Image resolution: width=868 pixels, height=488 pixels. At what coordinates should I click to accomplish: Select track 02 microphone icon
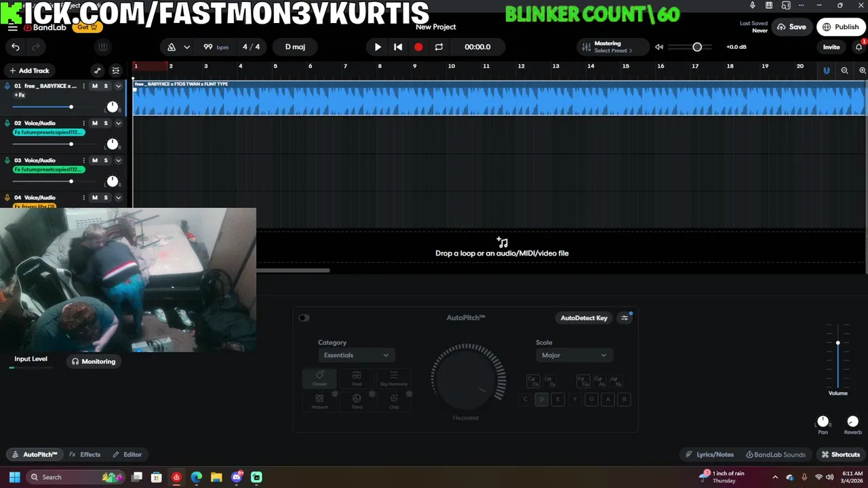(7, 123)
